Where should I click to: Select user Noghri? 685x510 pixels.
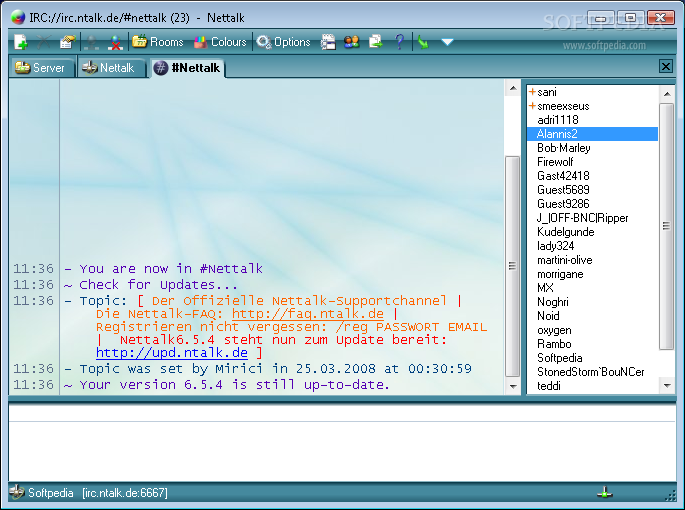[x=592, y=302]
